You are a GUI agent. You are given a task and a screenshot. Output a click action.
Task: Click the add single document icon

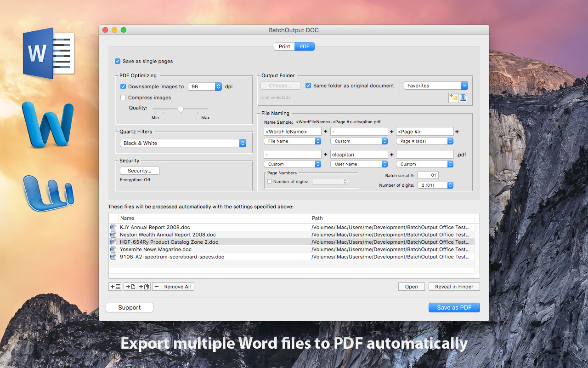pyautogui.click(x=130, y=287)
